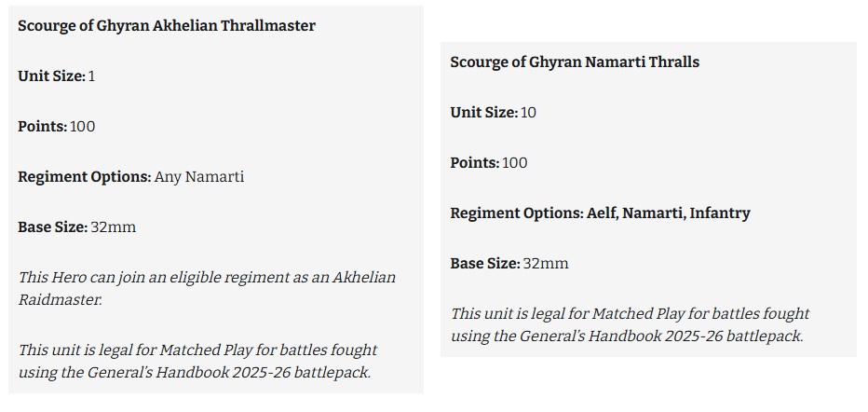Screen dimensions: 868x412
Task: Click Thrallmaster's Unit Size label
Action: [51, 76]
